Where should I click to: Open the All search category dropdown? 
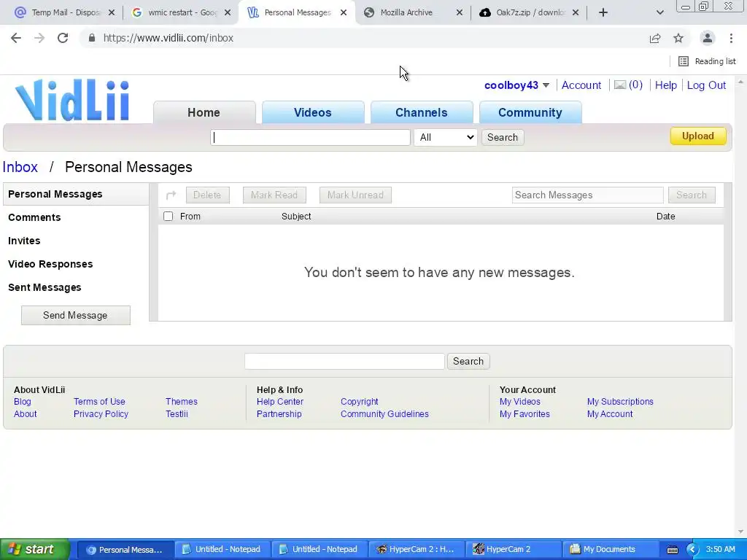[x=446, y=137]
